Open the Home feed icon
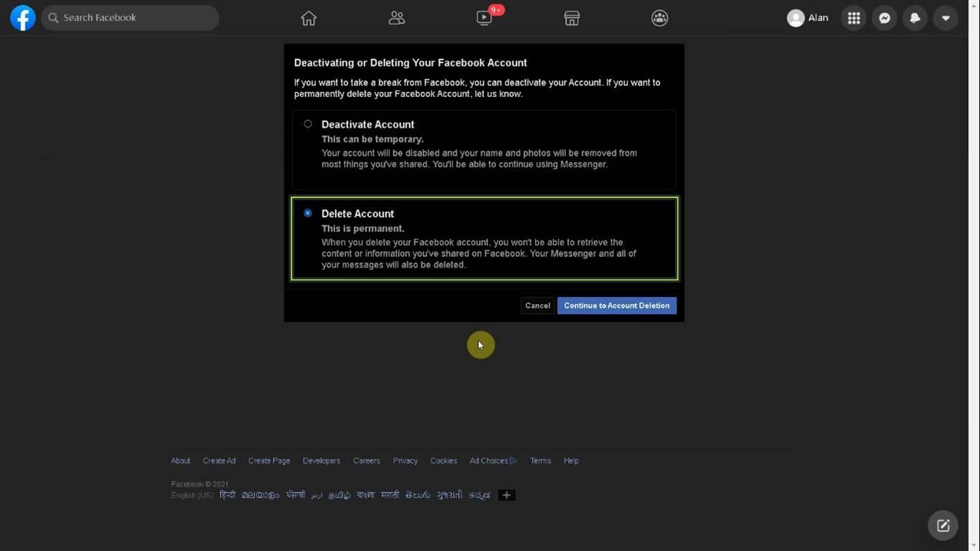Image resolution: width=980 pixels, height=551 pixels. coord(309,18)
